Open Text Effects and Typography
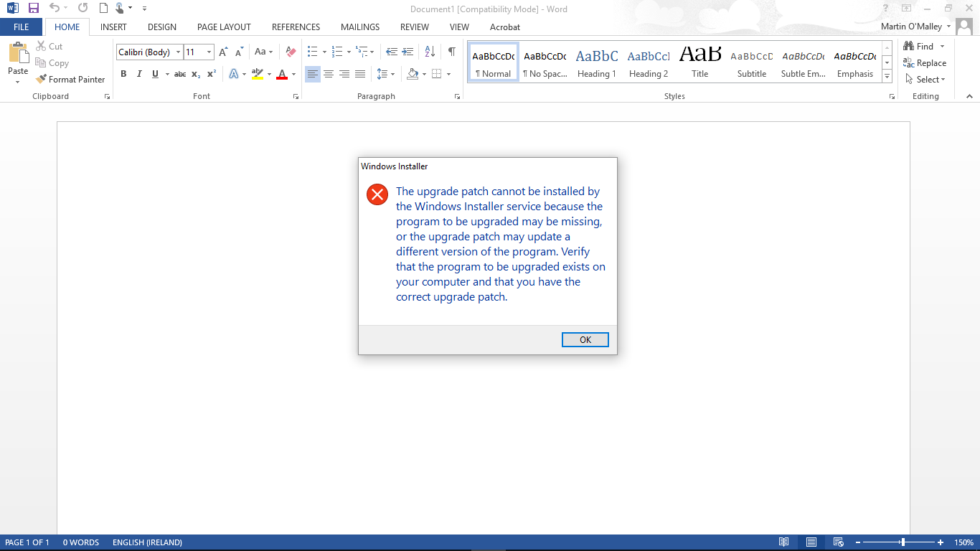 233,74
